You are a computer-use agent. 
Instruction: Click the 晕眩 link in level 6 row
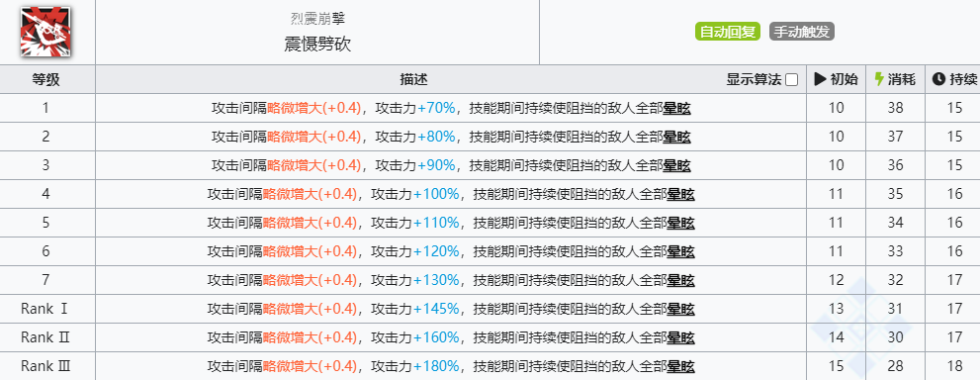pyautogui.click(x=681, y=252)
